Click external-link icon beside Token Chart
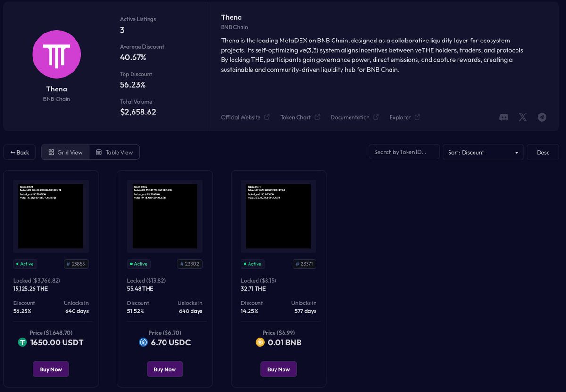Viewport: 566px width, 392px height. [317, 117]
